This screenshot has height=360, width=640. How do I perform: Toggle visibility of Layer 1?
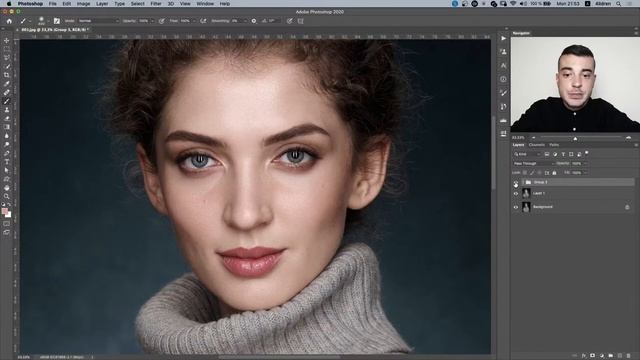[516, 193]
